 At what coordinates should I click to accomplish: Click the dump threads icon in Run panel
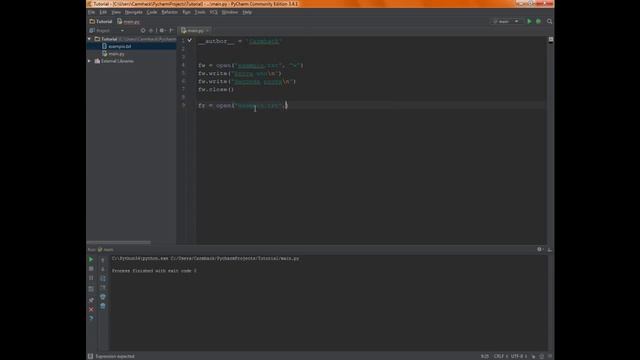91,289
